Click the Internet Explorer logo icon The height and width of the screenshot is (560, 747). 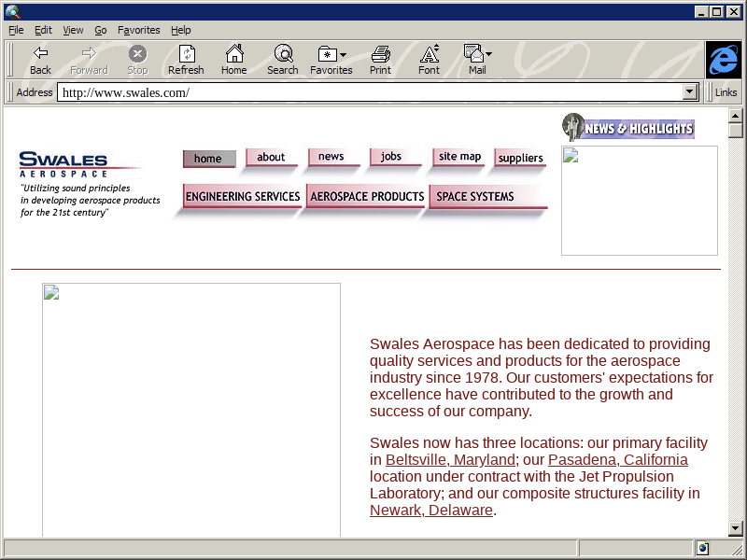723,60
